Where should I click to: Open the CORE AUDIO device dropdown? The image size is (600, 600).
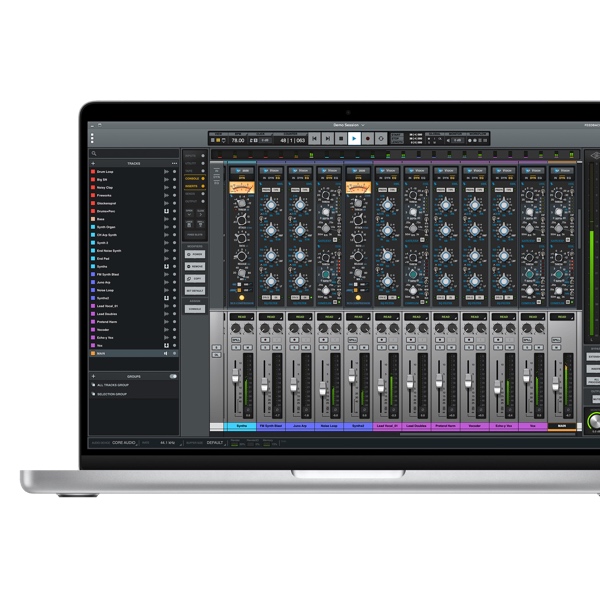[x=125, y=443]
